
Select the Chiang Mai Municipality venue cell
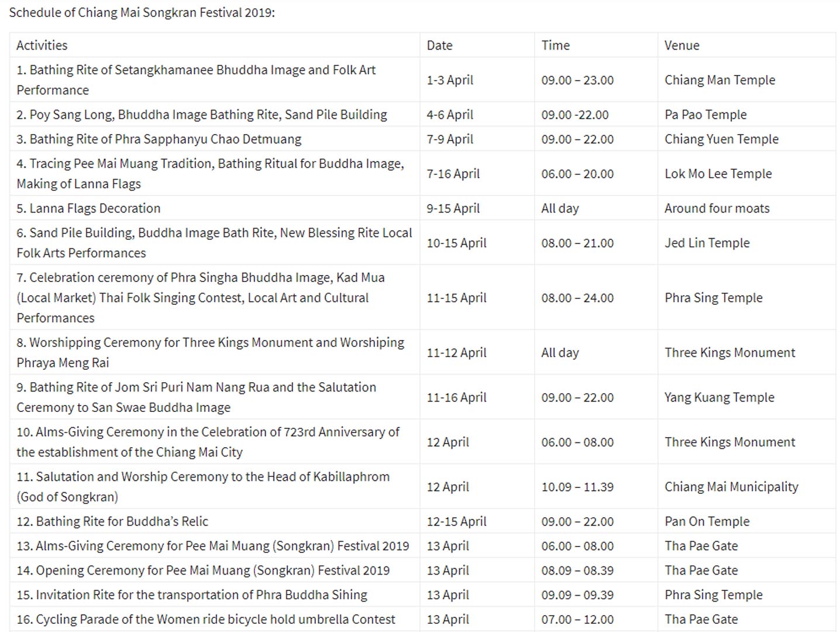[731, 487]
